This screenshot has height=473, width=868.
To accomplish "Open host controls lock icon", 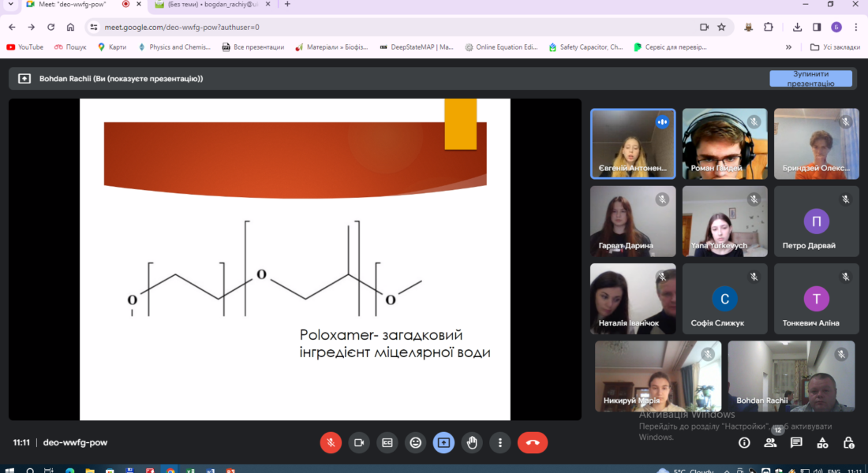I will (848, 443).
